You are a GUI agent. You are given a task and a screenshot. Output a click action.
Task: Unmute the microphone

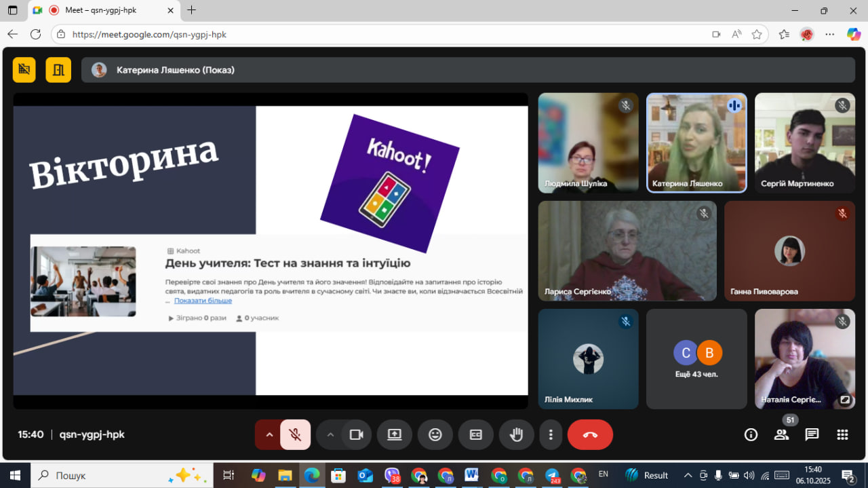click(x=295, y=435)
